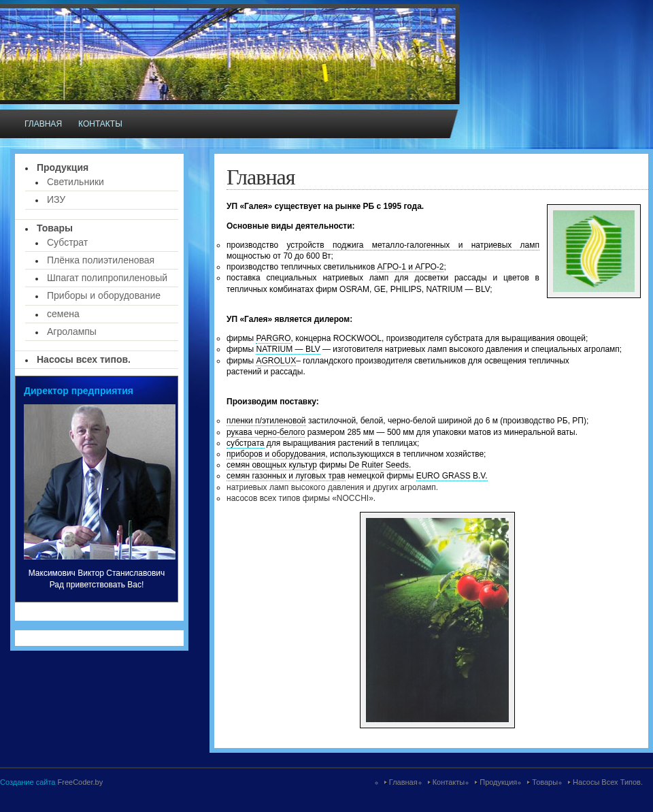The image size is (653, 812).
Task: Open КОНТАКТЫ in the top navigation bar
Action: (x=101, y=124)
